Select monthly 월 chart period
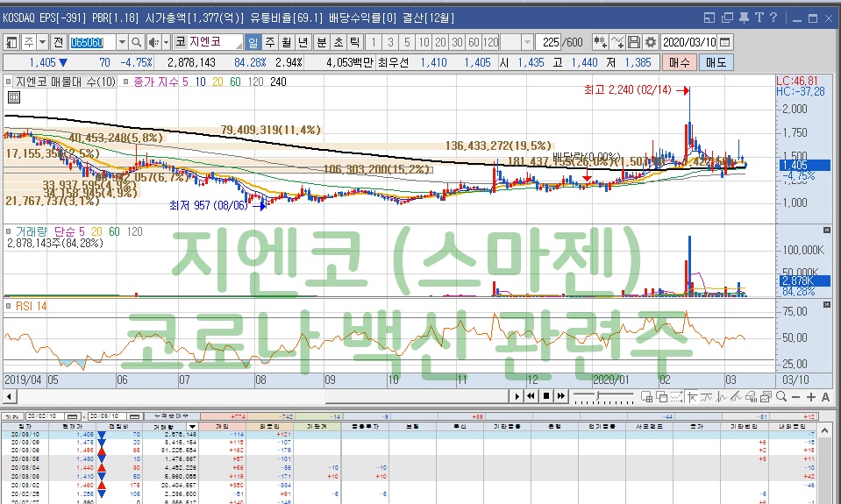This screenshot has height=504, width=841. click(x=287, y=42)
